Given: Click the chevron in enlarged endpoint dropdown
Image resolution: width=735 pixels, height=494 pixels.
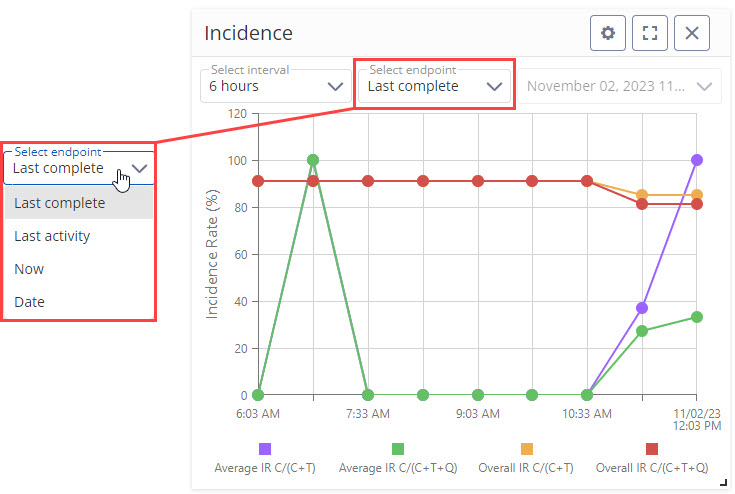Looking at the screenshot, I should 141,168.
